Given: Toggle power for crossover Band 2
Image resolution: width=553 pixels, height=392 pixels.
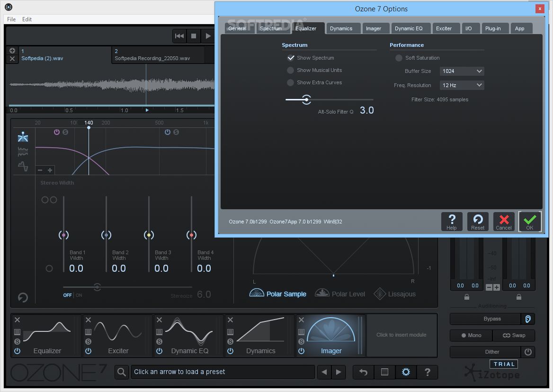Looking at the screenshot, I should coord(168,132).
